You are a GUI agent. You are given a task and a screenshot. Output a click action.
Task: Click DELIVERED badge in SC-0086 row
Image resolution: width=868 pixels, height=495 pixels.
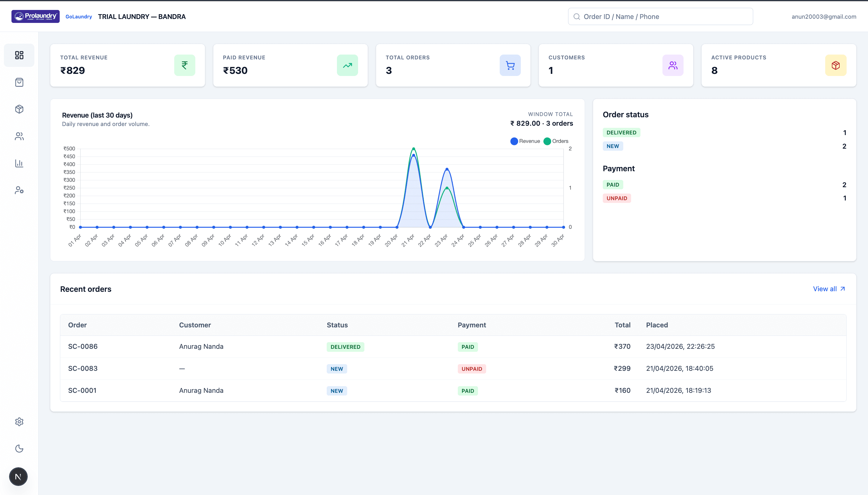(345, 347)
